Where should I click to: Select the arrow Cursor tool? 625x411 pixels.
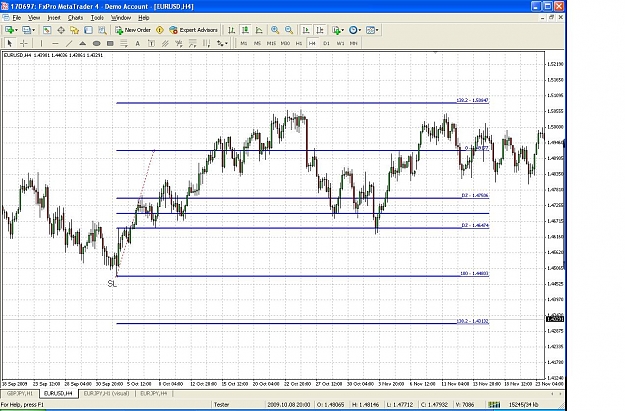(x=10, y=43)
